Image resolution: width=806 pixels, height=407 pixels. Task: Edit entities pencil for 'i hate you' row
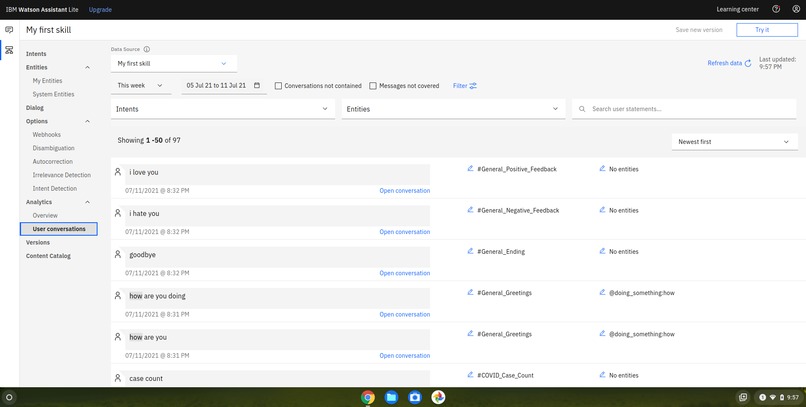[x=602, y=210]
